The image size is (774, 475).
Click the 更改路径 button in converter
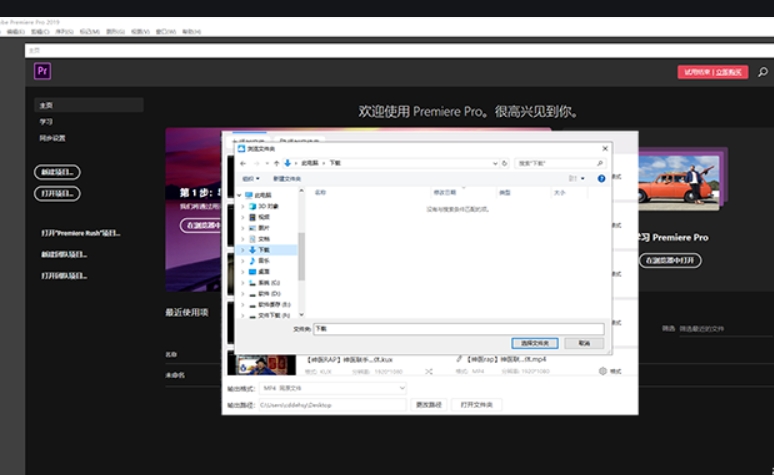[428, 405]
